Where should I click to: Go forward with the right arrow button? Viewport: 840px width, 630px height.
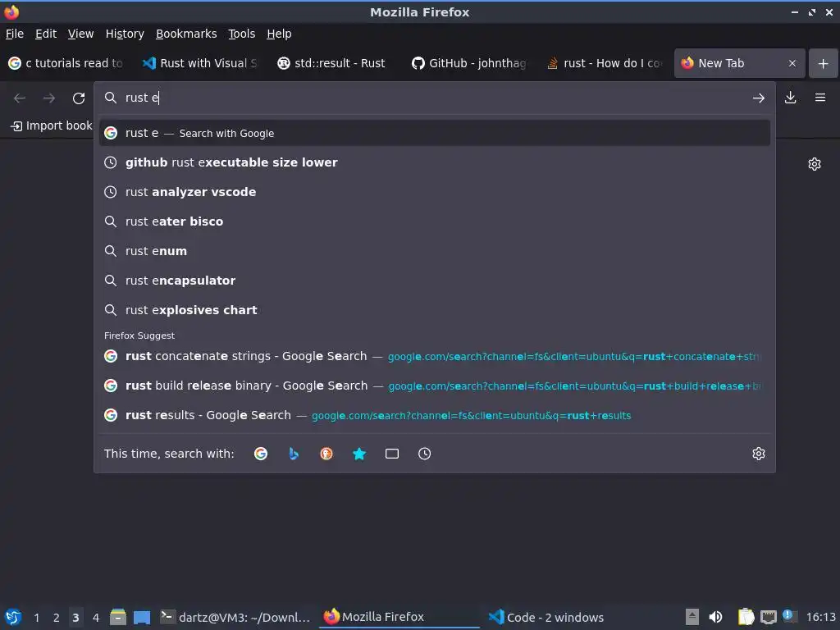tap(48, 98)
